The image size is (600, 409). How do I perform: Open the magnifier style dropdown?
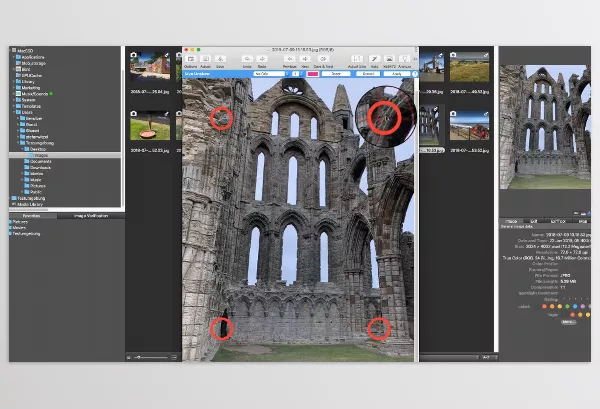pyautogui.click(x=270, y=74)
